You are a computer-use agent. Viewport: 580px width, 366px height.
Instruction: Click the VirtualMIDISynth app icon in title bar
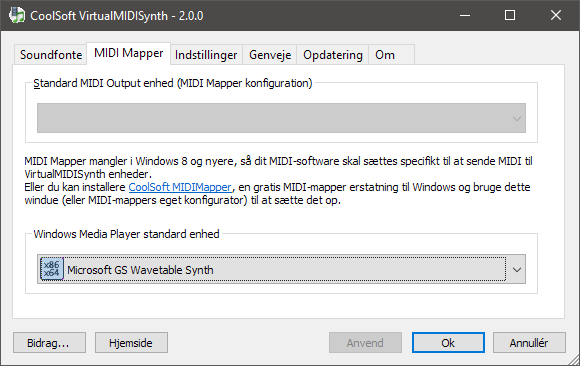click(16, 16)
